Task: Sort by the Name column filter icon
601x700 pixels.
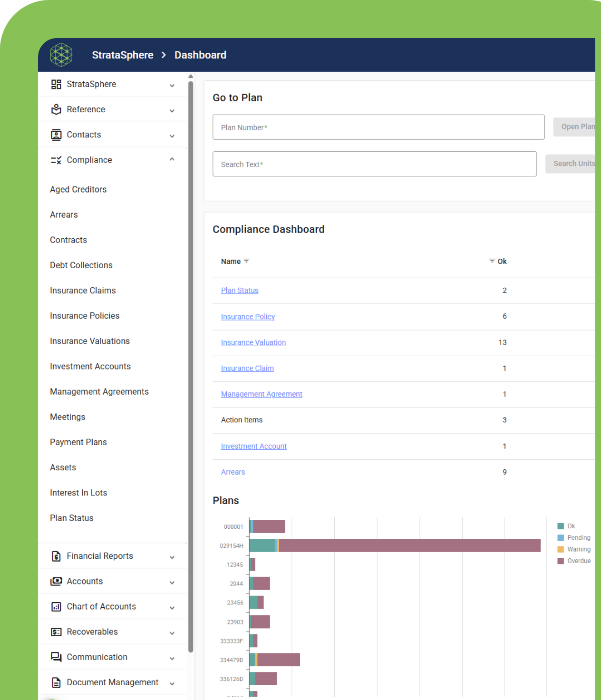Action: click(x=246, y=261)
